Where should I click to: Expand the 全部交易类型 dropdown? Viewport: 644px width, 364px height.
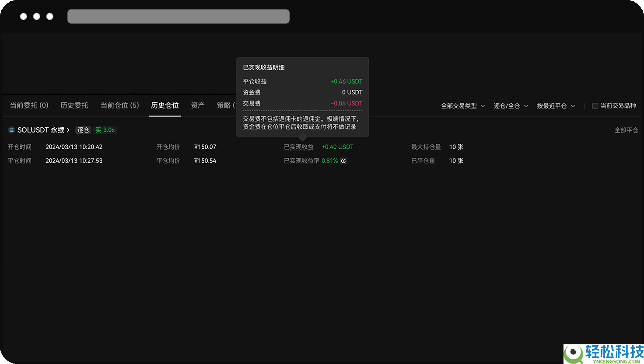pyautogui.click(x=463, y=106)
